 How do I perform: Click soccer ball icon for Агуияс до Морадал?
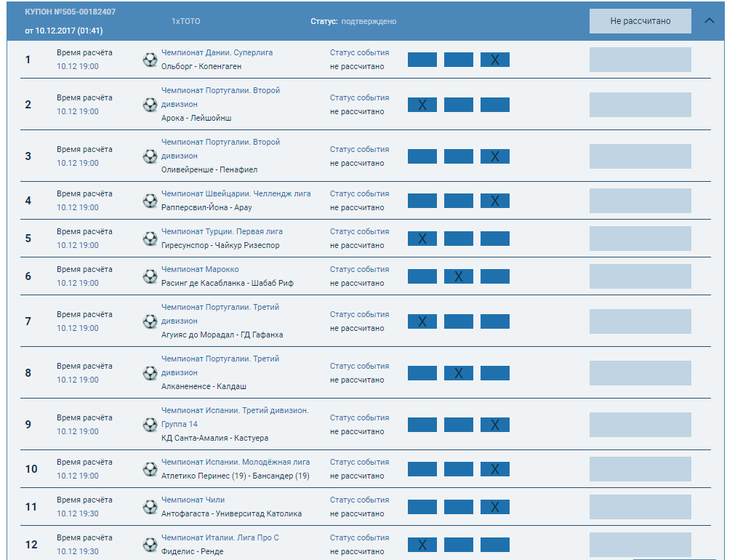tap(150, 321)
